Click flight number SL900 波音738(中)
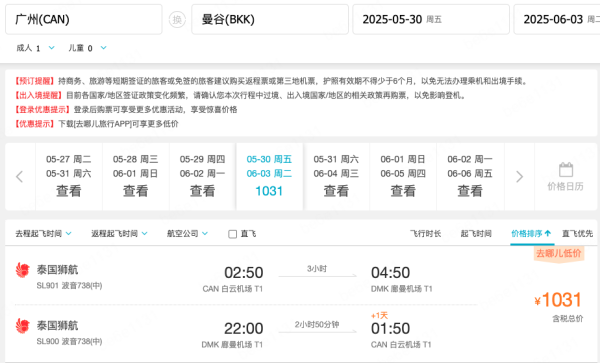The height and width of the screenshot is (363, 600). [69, 342]
